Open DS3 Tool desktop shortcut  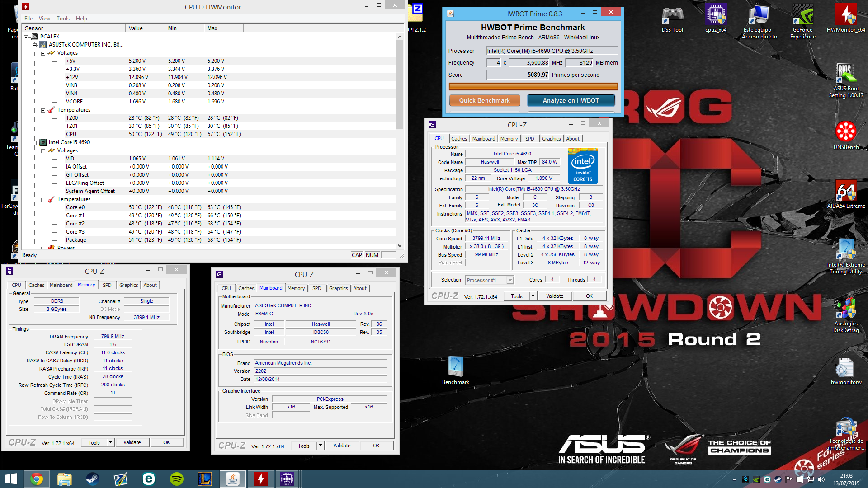(x=672, y=19)
